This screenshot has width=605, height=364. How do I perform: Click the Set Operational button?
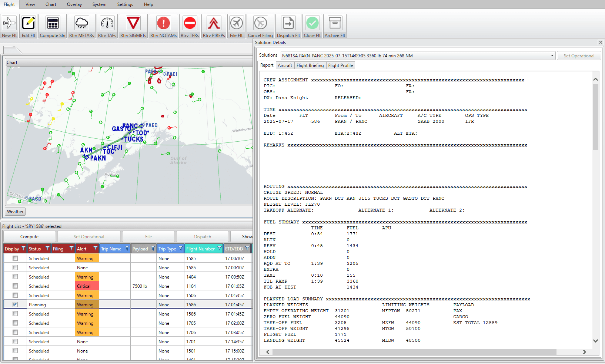point(579,55)
